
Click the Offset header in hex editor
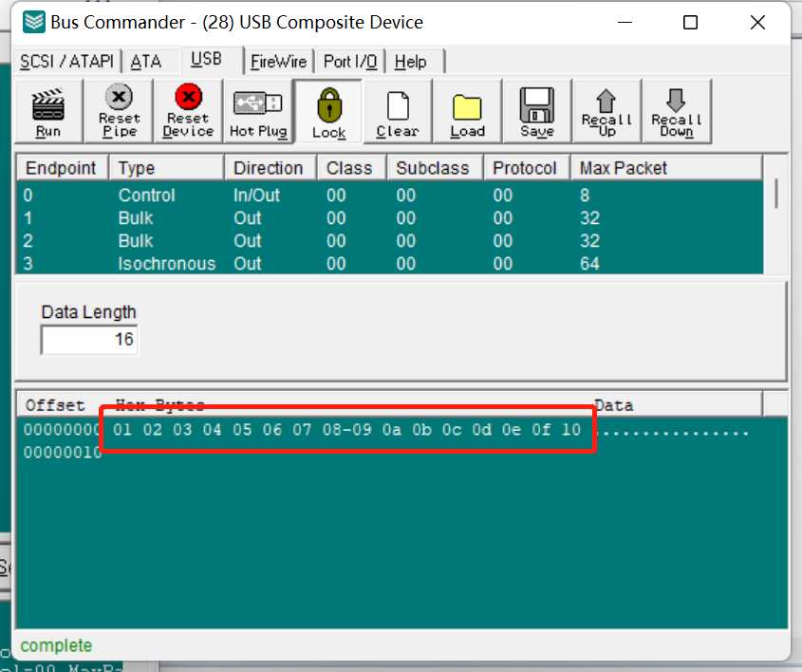(x=55, y=405)
